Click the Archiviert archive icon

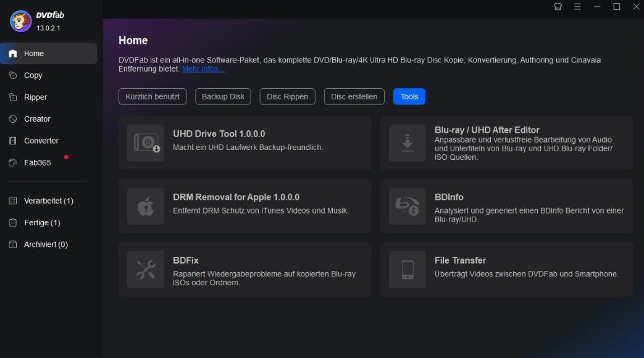tap(13, 244)
